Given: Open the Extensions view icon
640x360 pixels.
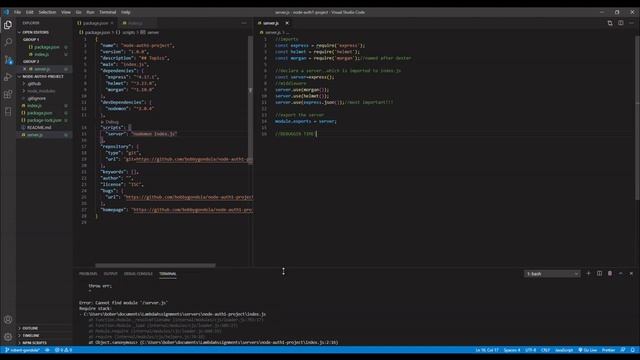Looking at the screenshot, I should 8,94.
